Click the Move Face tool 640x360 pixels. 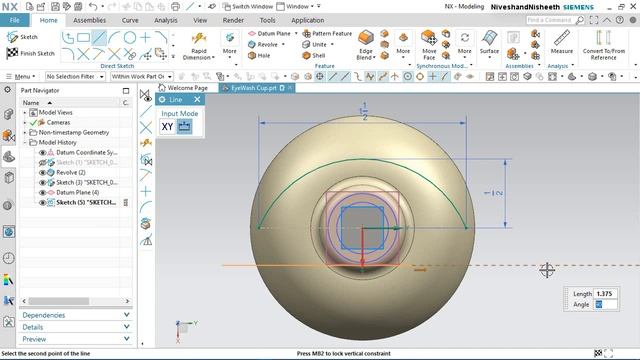429,46
